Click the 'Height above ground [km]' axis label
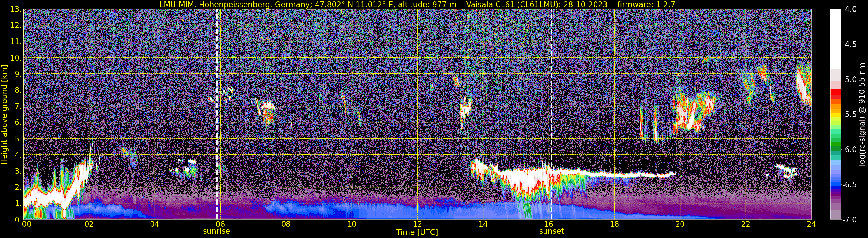Viewport: 868px width, 238px height. 4,114
